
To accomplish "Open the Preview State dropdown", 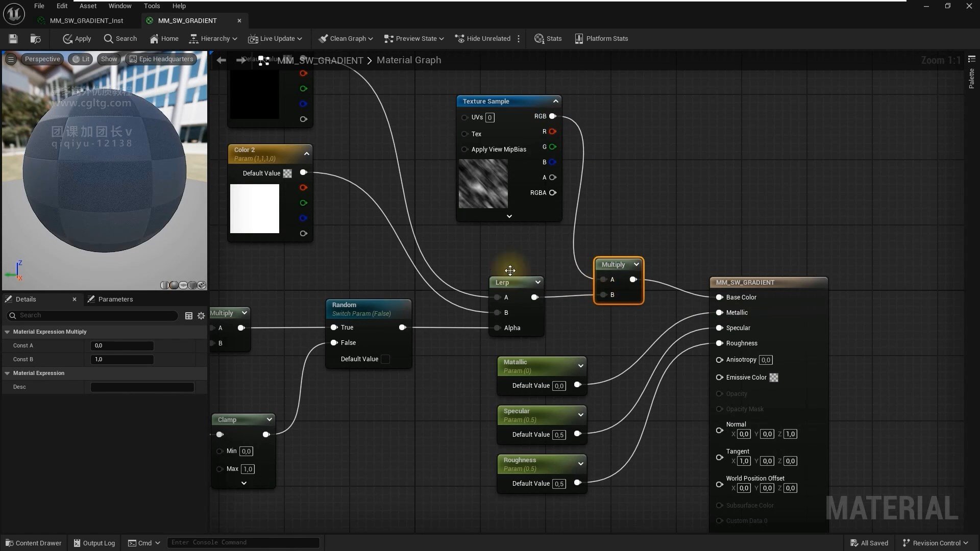I will (x=414, y=39).
